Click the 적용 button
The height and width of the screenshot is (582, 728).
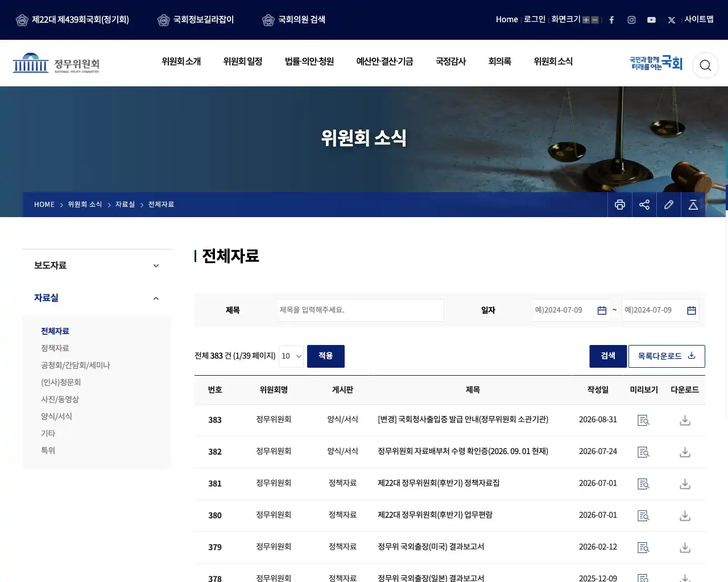pos(326,356)
